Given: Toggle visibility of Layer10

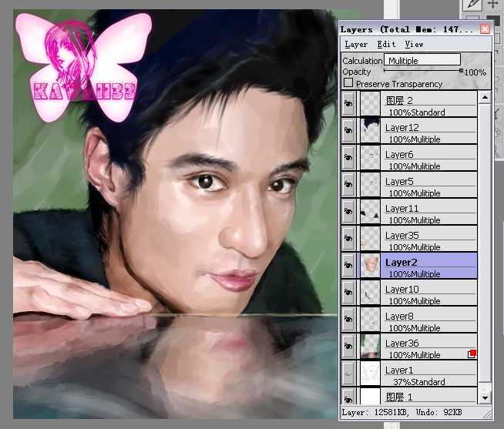Looking at the screenshot, I should [348, 293].
